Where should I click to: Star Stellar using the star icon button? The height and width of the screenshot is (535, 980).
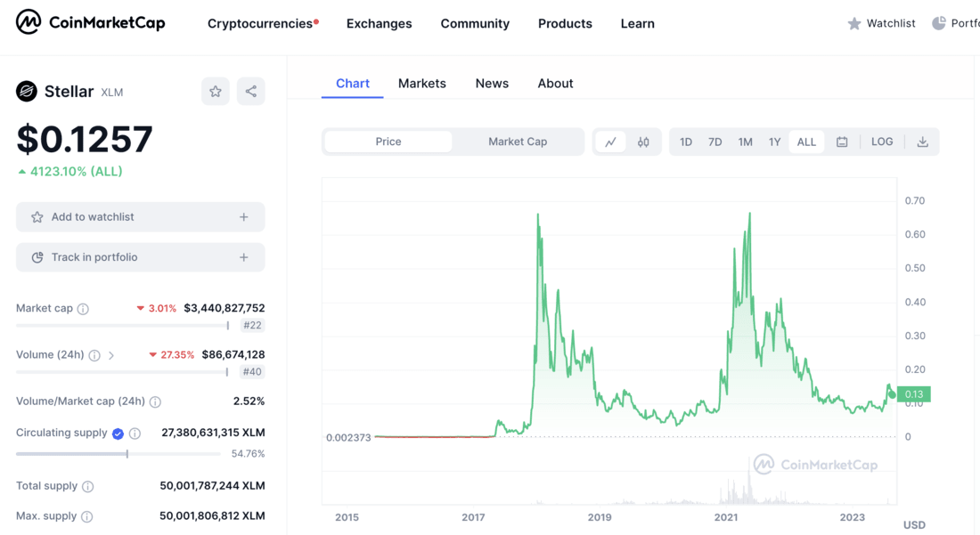[x=215, y=92]
